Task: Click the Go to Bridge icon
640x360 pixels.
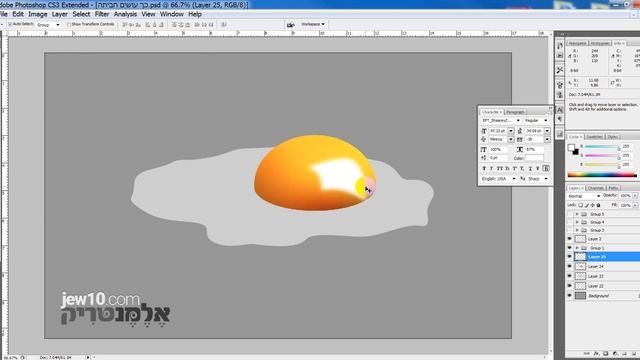Action: pos(291,24)
